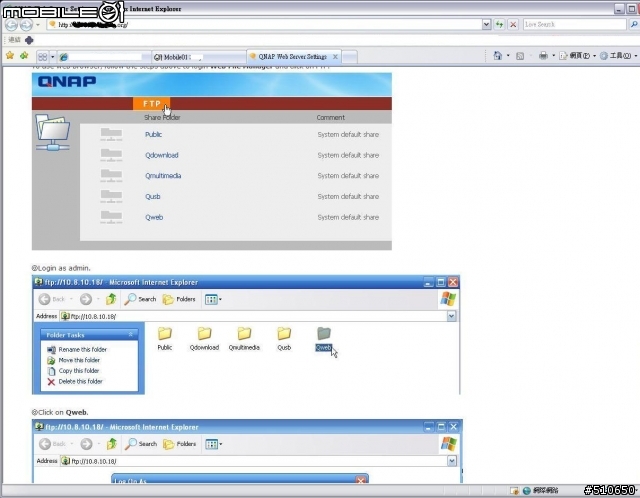
Task: Click the browser Forward arrow
Action: point(26,25)
